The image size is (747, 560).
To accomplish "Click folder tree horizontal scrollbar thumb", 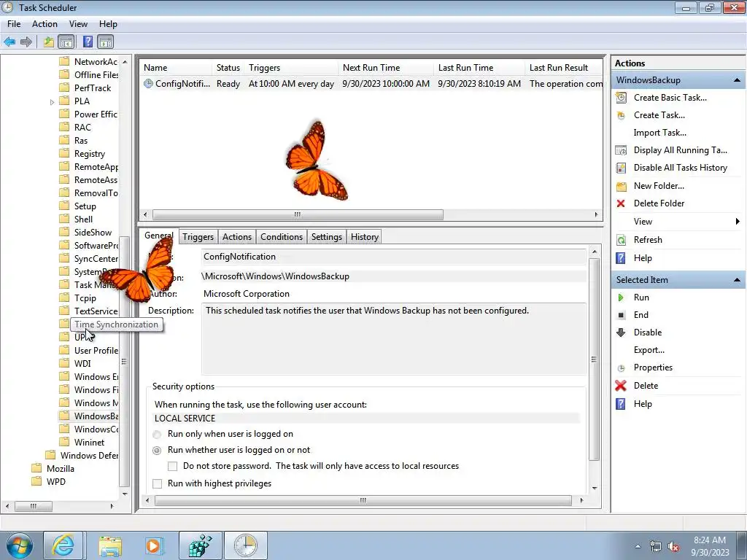I will (x=34, y=506).
